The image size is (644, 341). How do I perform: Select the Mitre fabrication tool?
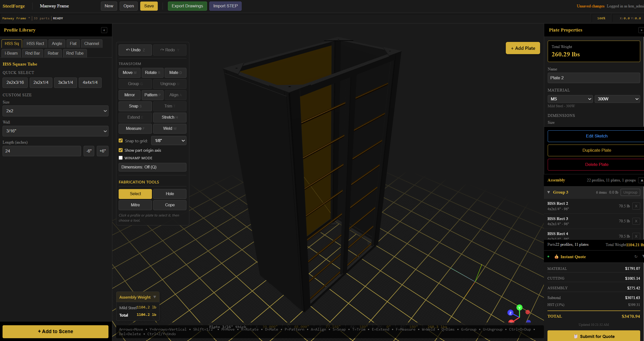135,205
